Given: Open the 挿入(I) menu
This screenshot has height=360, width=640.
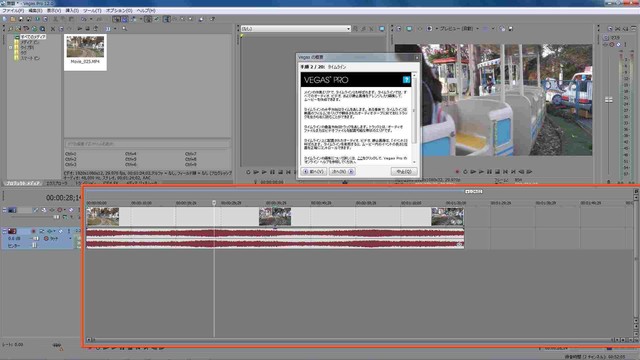Looking at the screenshot, I should pos(72,11).
